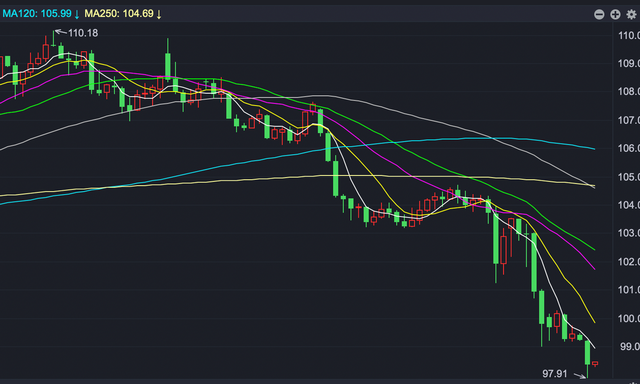Open chart settings via the gear icon
Image resolution: width=640 pixels, height=384 pixels.
click(x=631, y=15)
